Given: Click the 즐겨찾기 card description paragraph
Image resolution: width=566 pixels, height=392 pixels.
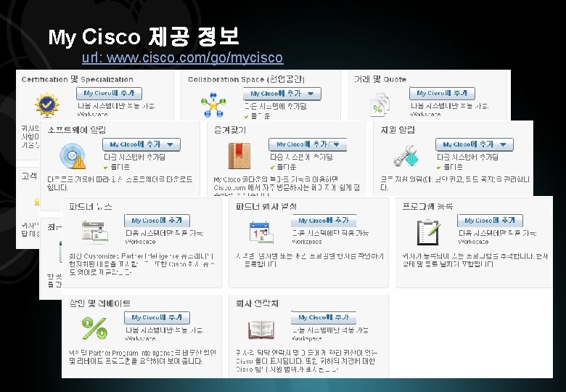Looking at the screenshot, I should [287, 186].
